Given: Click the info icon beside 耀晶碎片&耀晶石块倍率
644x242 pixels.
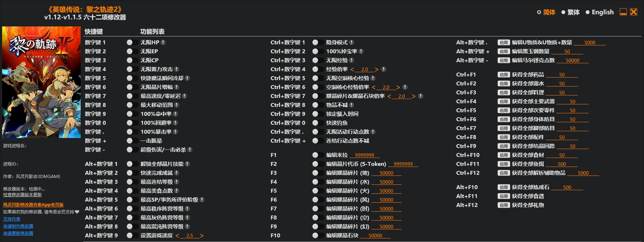Looking at the screenshot, I should (421, 96).
